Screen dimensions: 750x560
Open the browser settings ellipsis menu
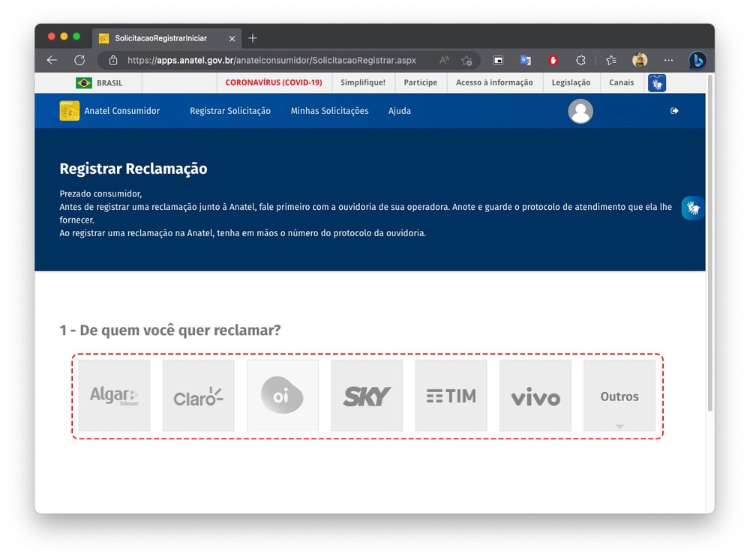(x=667, y=60)
